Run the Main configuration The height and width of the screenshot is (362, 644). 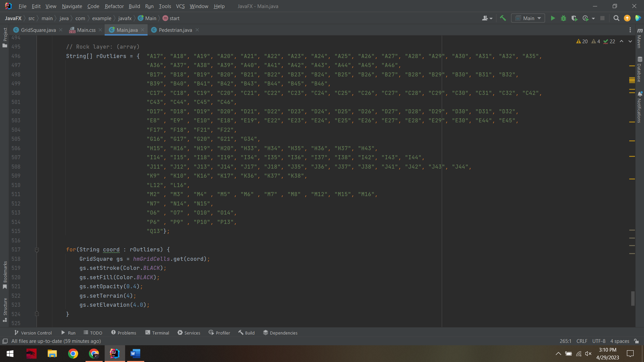point(553,18)
